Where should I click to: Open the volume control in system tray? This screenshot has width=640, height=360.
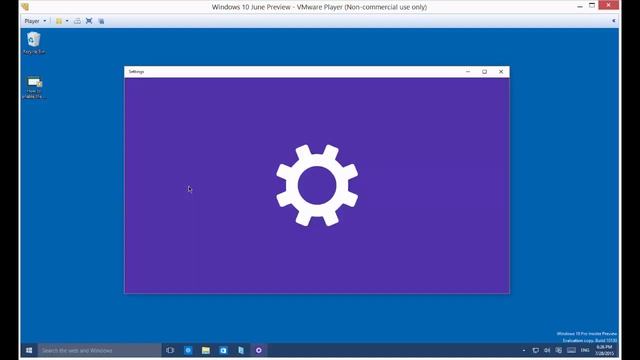click(547, 350)
